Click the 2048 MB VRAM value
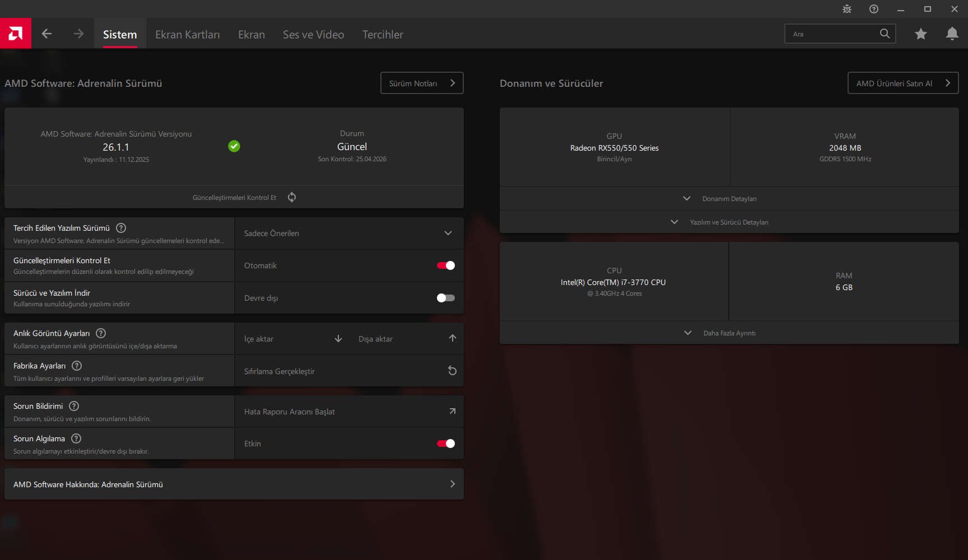Screen dimensions: 968x560 [845, 148]
